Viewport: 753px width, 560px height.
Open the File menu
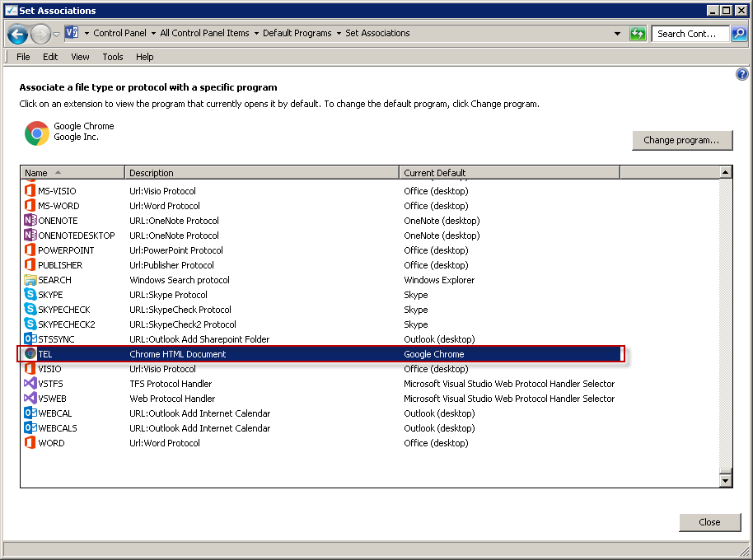(23, 57)
